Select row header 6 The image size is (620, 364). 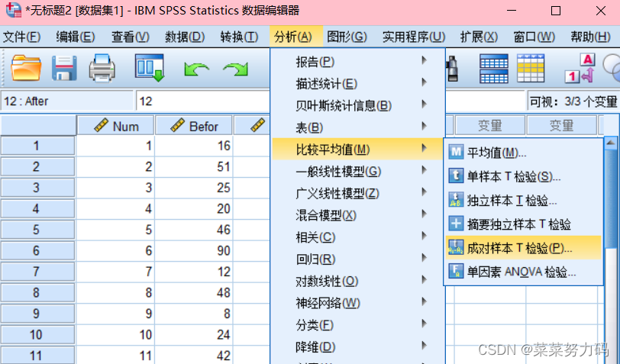point(37,250)
